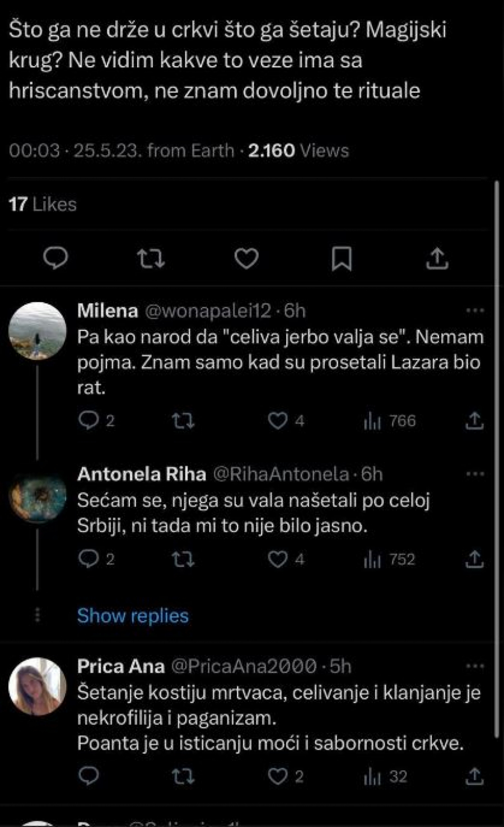Reply to the main tweet
This screenshot has width=504, height=827.
[55, 258]
